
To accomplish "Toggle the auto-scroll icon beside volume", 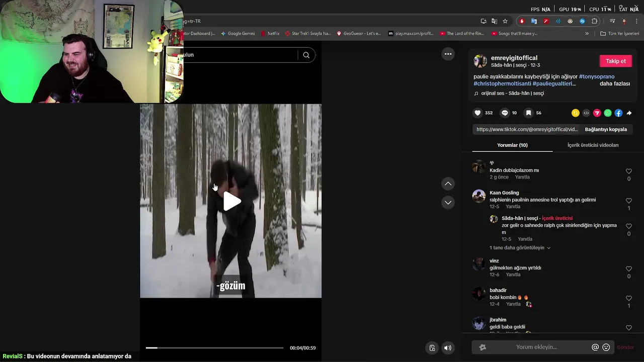I will [432, 348].
